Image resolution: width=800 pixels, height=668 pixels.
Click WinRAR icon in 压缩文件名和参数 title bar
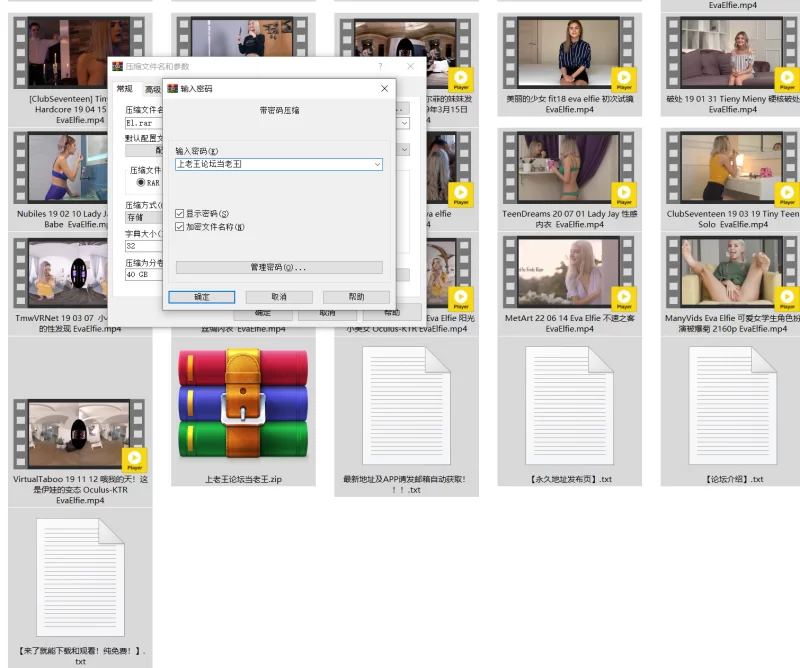point(117,66)
